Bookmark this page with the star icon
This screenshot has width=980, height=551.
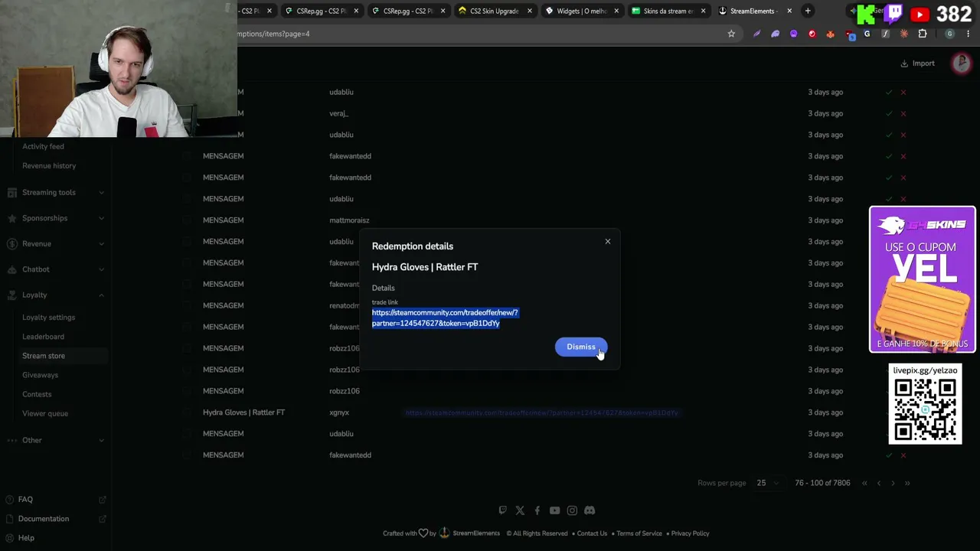click(731, 34)
